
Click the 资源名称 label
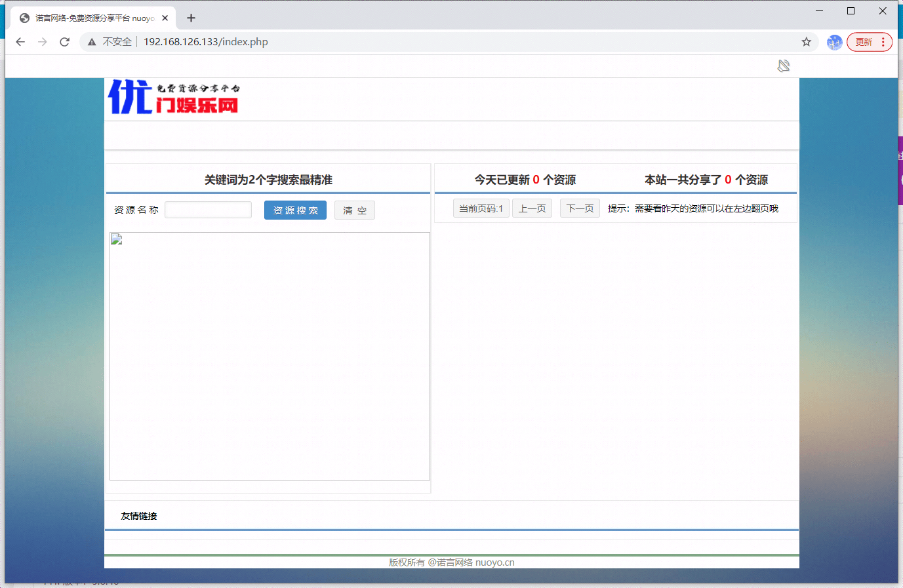tap(136, 210)
